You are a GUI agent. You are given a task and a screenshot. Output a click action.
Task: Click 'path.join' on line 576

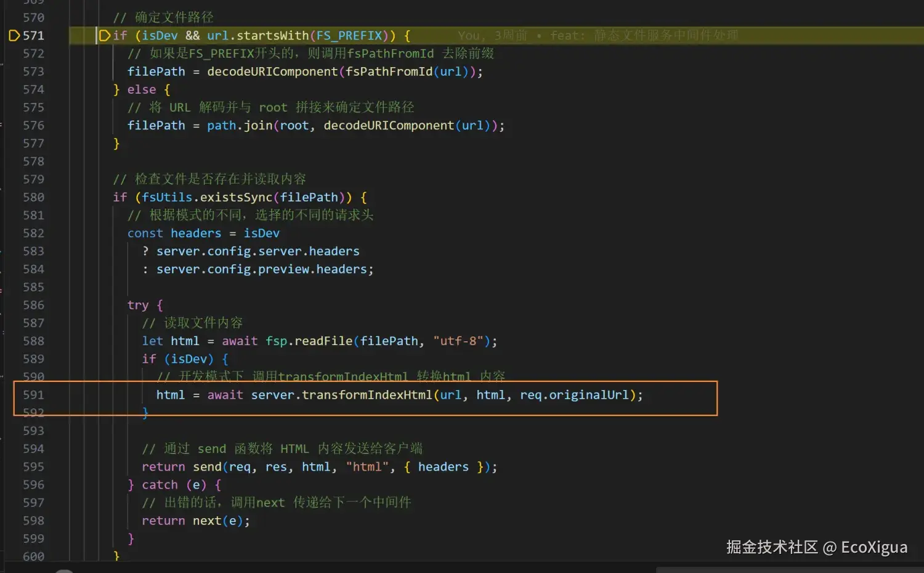coord(240,126)
